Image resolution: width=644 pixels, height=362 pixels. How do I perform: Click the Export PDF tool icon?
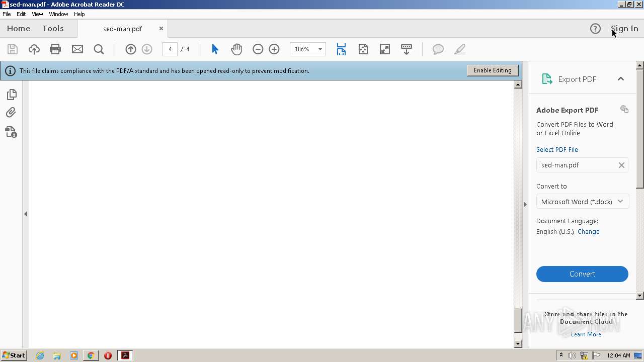point(547,79)
